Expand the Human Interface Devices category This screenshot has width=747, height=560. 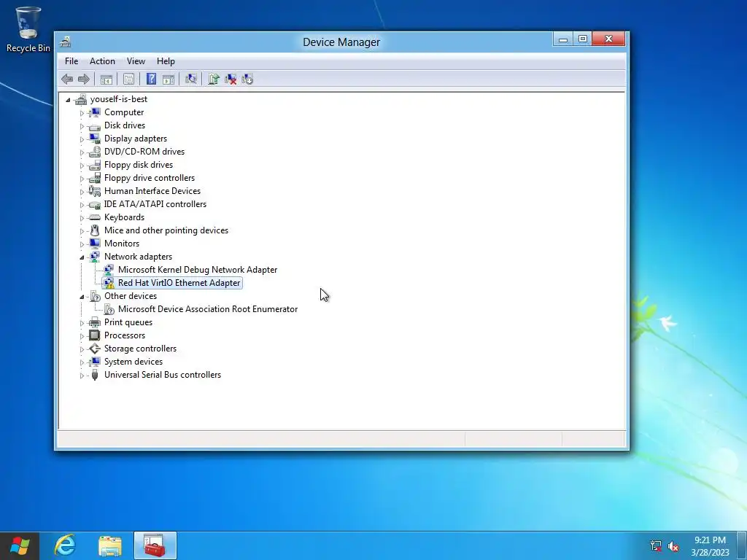82,192
